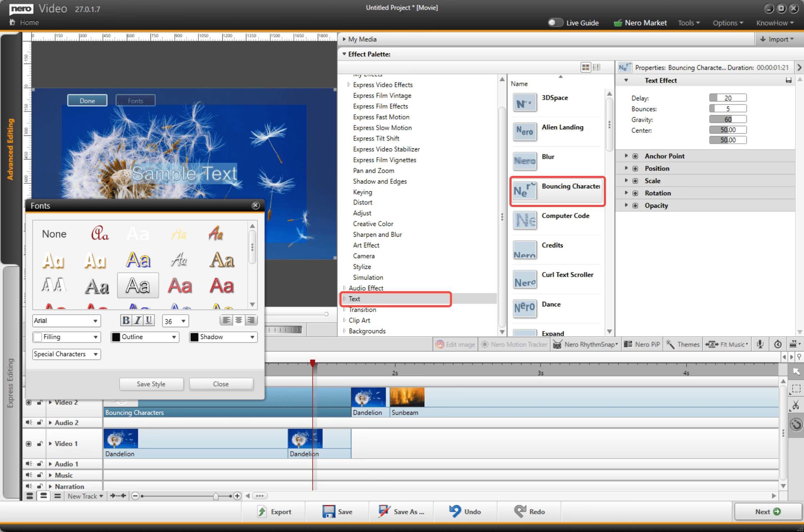Click Save Style button

(x=151, y=384)
